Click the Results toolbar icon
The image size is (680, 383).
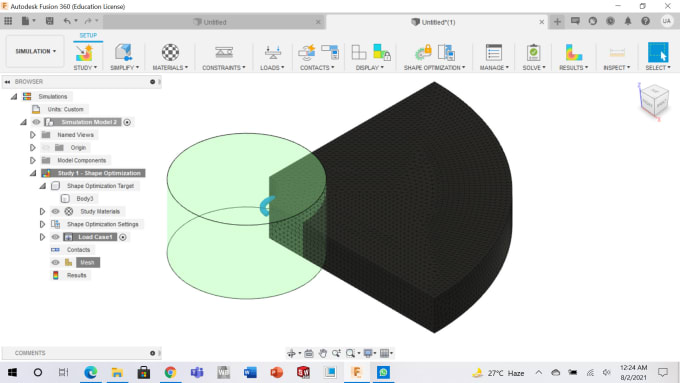(573, 52)
